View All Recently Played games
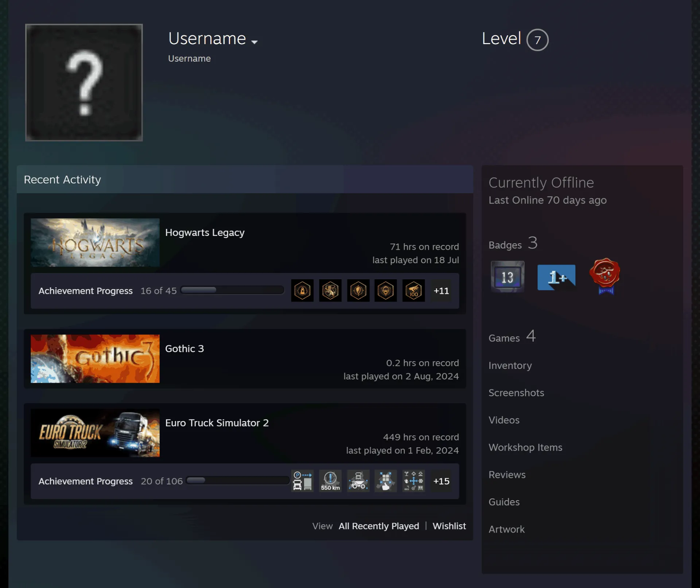 (x=379, y=526)
